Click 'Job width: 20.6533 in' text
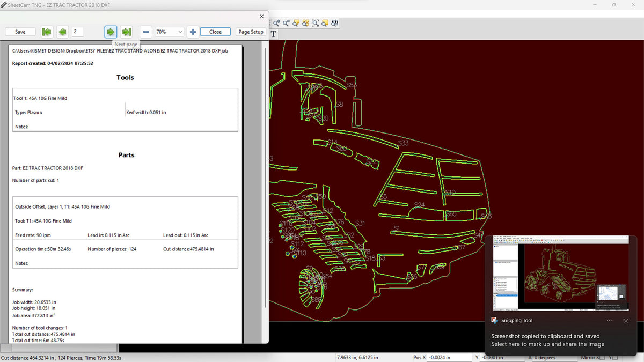 click(x=33, y=302)
